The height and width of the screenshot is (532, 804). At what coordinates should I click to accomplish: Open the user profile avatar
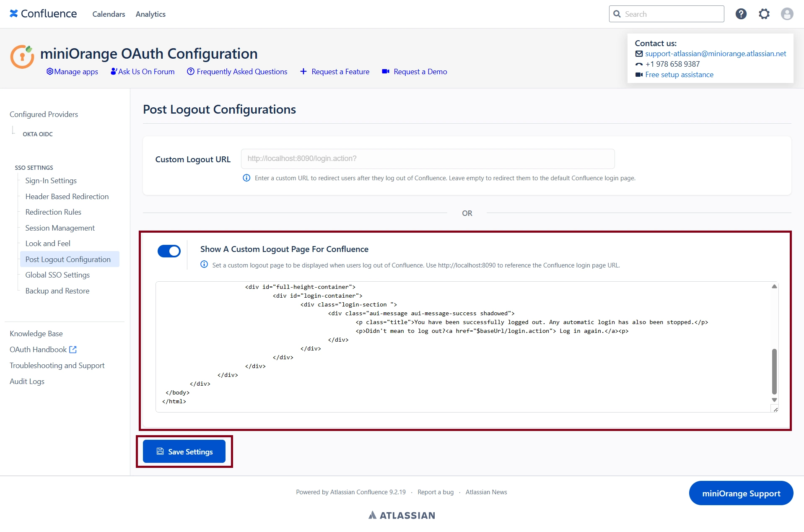coord(787,14)
